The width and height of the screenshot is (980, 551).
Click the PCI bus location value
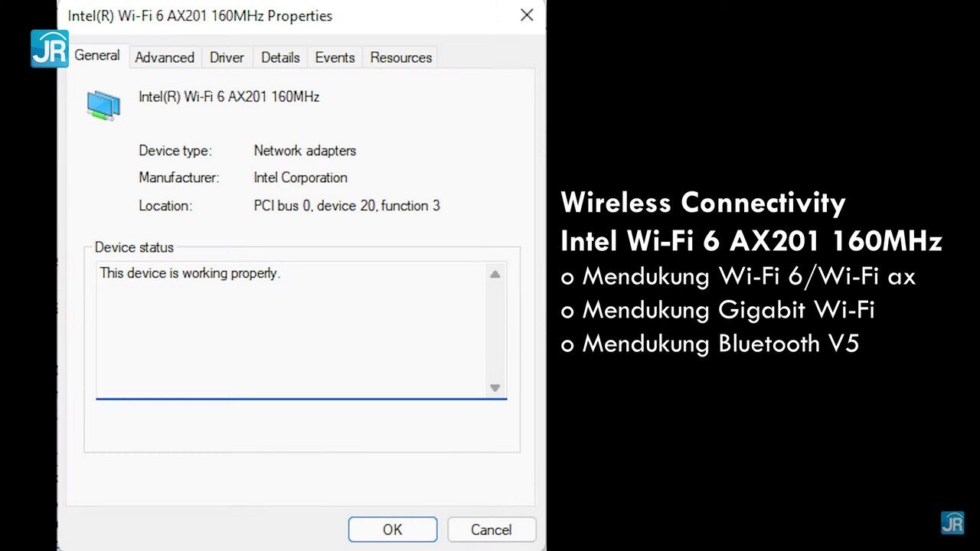(x=347, y=206)
